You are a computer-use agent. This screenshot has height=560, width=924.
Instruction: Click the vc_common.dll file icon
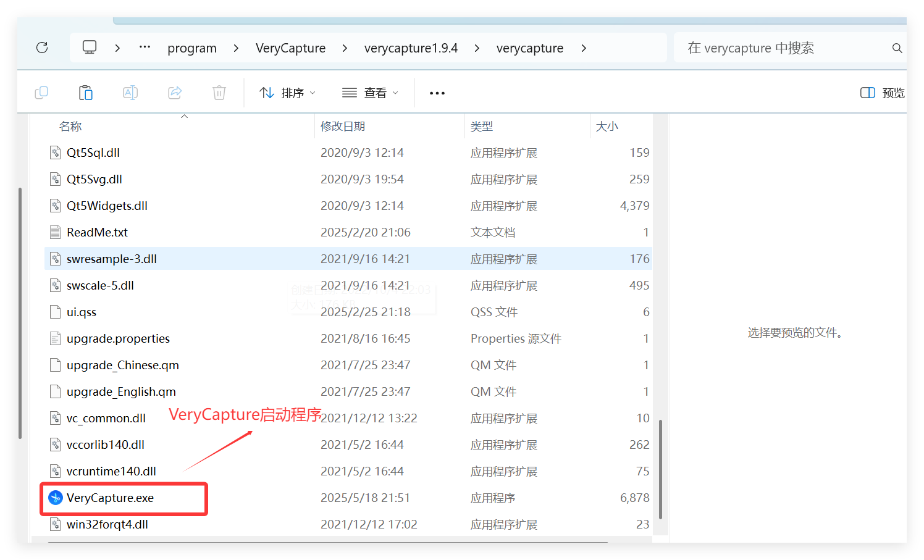pos(56,418)
